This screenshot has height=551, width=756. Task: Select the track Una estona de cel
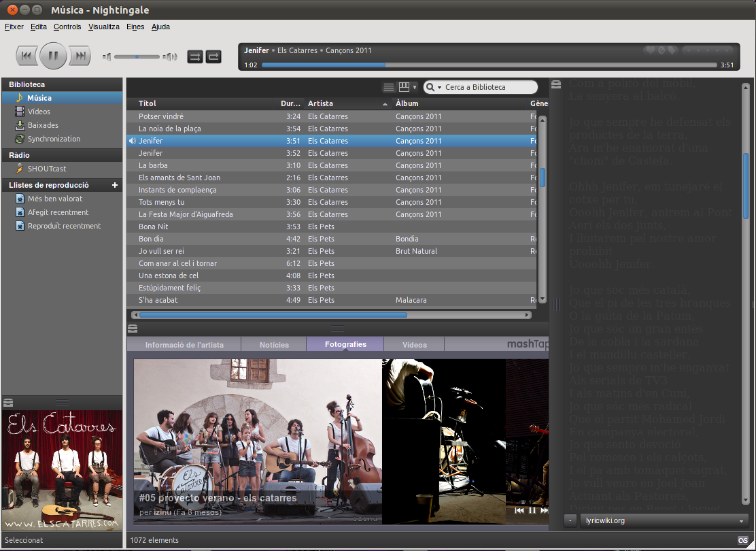[x=332, y=275]
